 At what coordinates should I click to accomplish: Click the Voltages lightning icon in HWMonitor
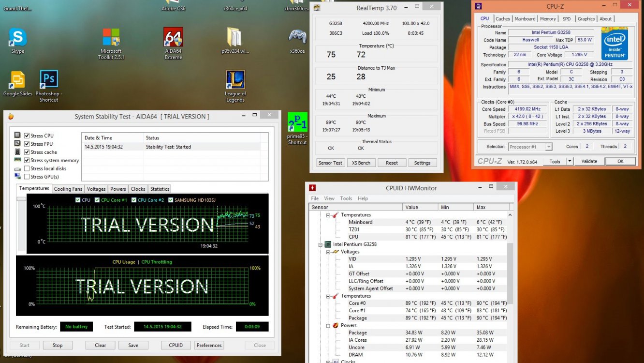tap(335, 252)
